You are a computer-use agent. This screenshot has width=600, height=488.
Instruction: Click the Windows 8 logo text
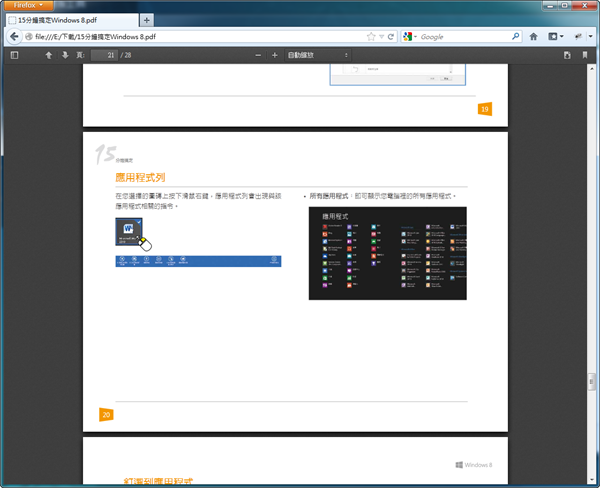[x=474, y=465]
